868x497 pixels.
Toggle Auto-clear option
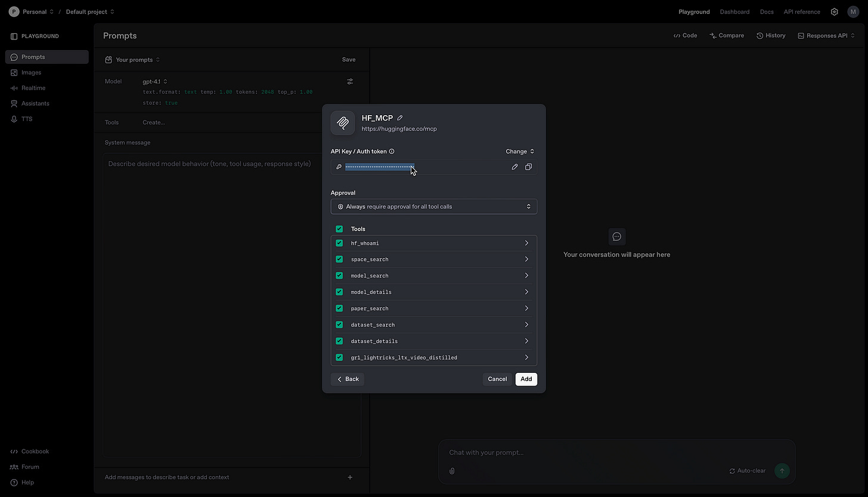[748, 471]
